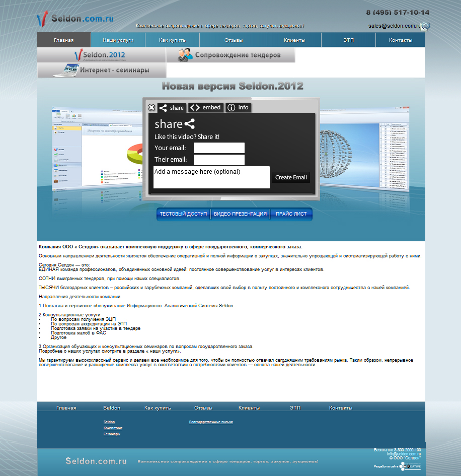Close the video share overlay with X icon
The height and width of the screenshot is (476, 461).
coord(151,107)
